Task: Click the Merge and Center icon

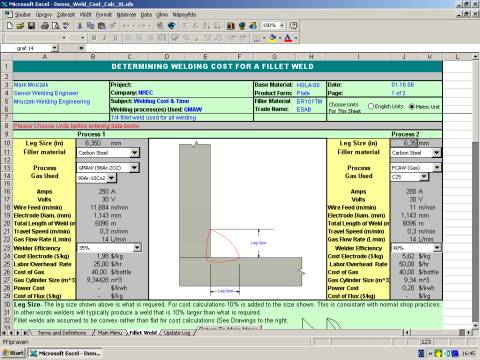Action: click(162, 38)
